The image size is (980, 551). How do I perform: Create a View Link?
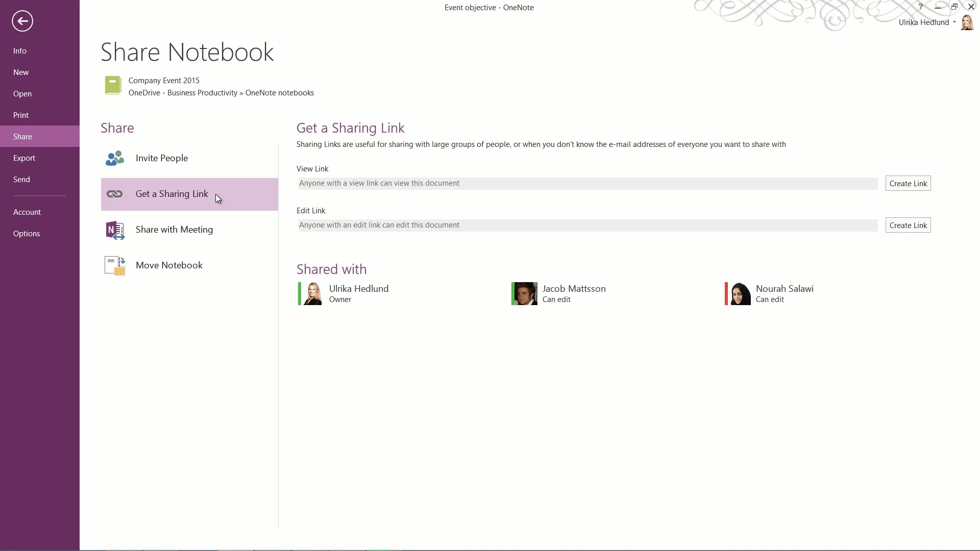click(x=908, y=184)
